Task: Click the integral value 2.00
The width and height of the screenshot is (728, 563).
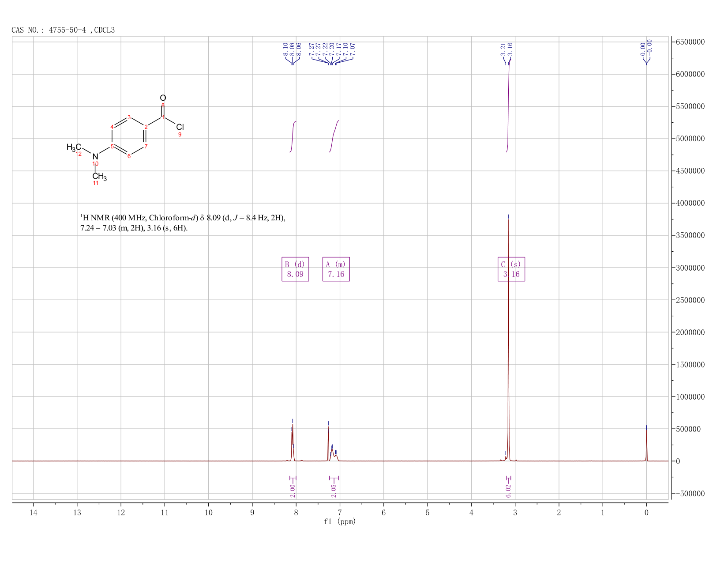Action: click(x=293, y=491)
